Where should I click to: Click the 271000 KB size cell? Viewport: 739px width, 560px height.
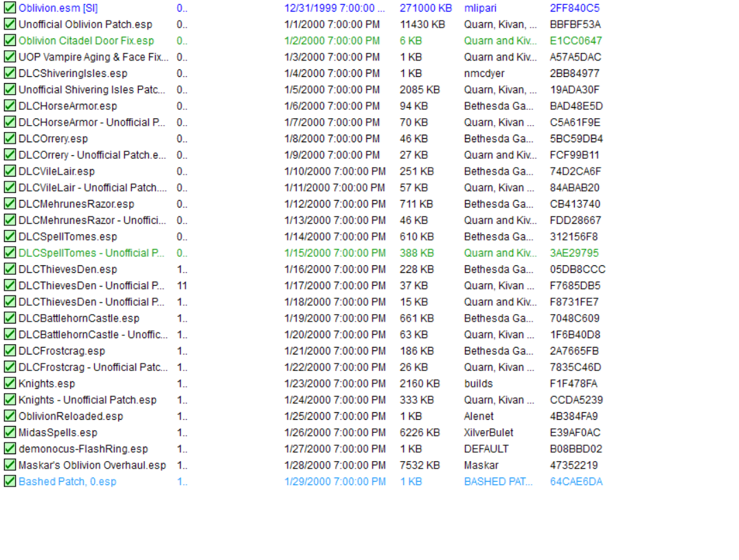426,8
